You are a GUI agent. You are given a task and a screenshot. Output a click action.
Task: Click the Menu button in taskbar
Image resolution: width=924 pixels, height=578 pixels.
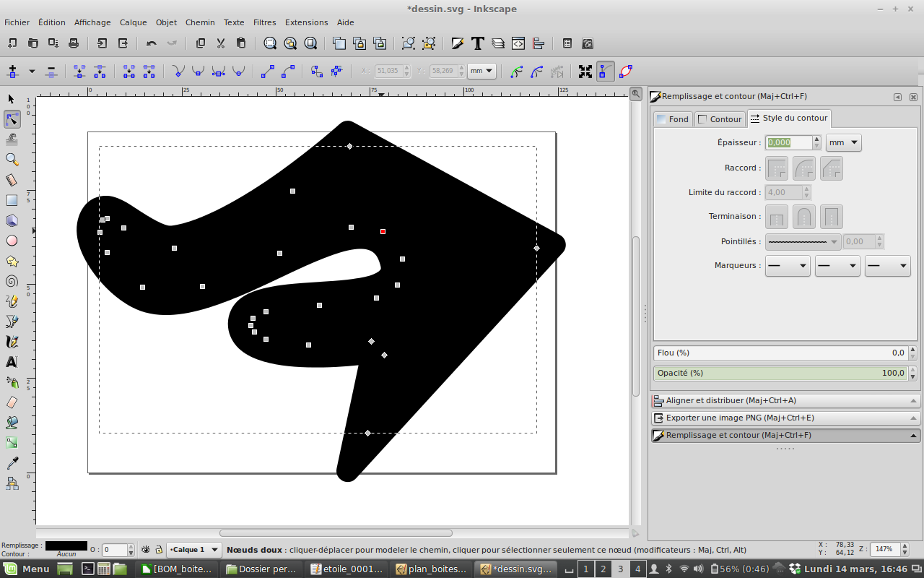coord(28,569)
